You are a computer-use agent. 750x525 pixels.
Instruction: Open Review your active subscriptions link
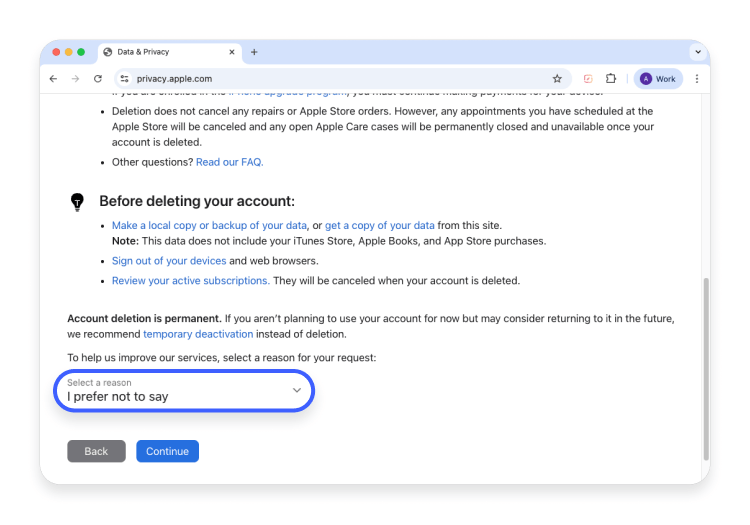pyautogui.click(x=191, y=281)
